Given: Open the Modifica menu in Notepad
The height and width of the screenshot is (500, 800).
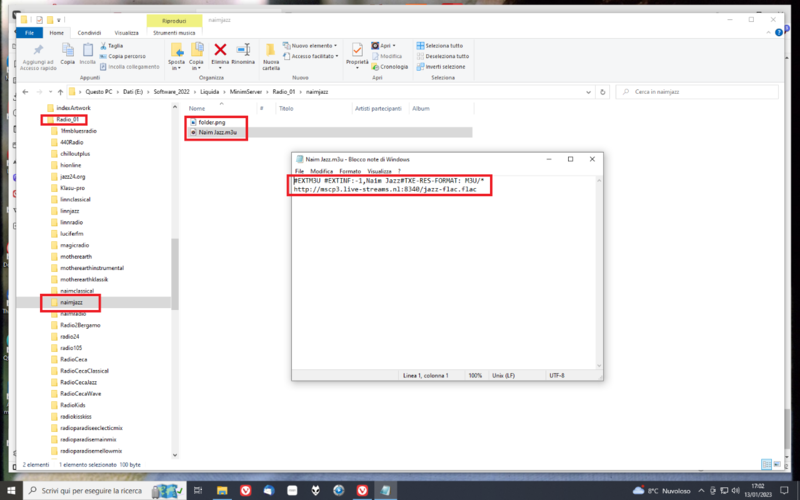Looking at the screenshot, I should [x=321, y=171].
